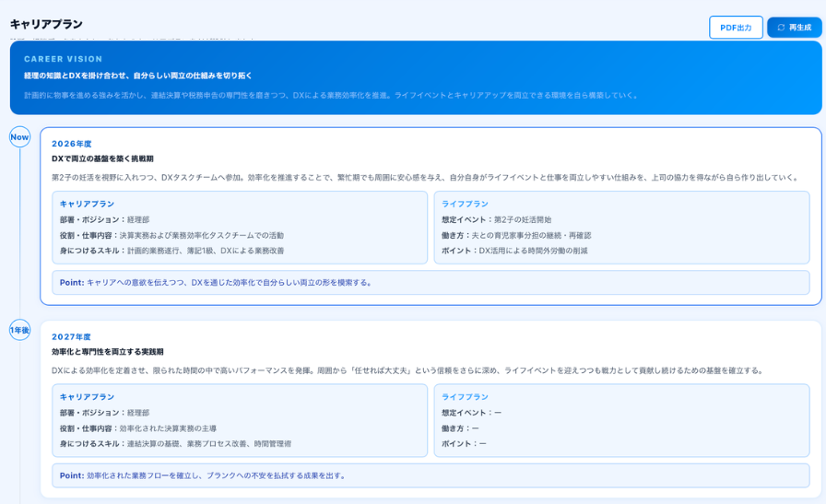Click ポイント:DX活用による時間外労働の削減
The height and width of the screenshot is (504, 826).
coord(514,251)
